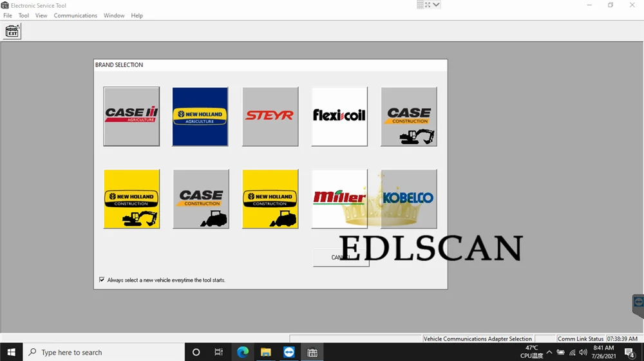Select the Miller brand tile
Viewport: 644px width, 361px height.
(339, 199)
